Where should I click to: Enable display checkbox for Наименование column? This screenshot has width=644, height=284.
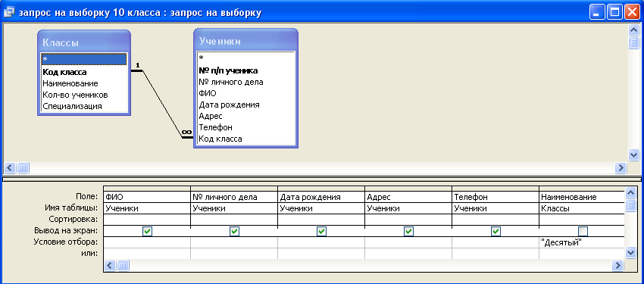coord(583,232)
